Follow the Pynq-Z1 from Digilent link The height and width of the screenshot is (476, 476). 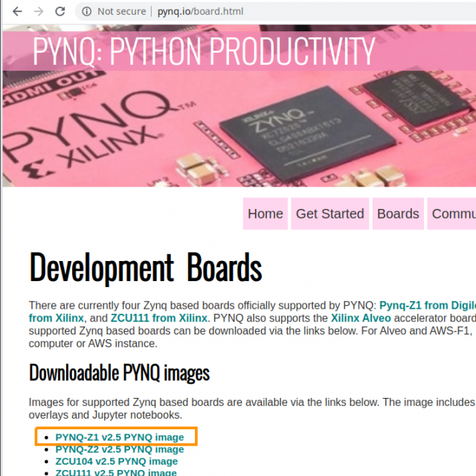click(x=427, y=306)
